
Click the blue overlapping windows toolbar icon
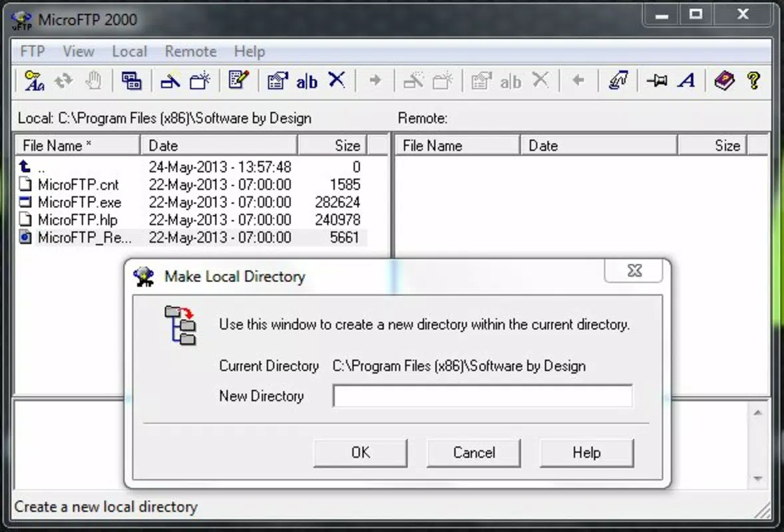[132, 80]
